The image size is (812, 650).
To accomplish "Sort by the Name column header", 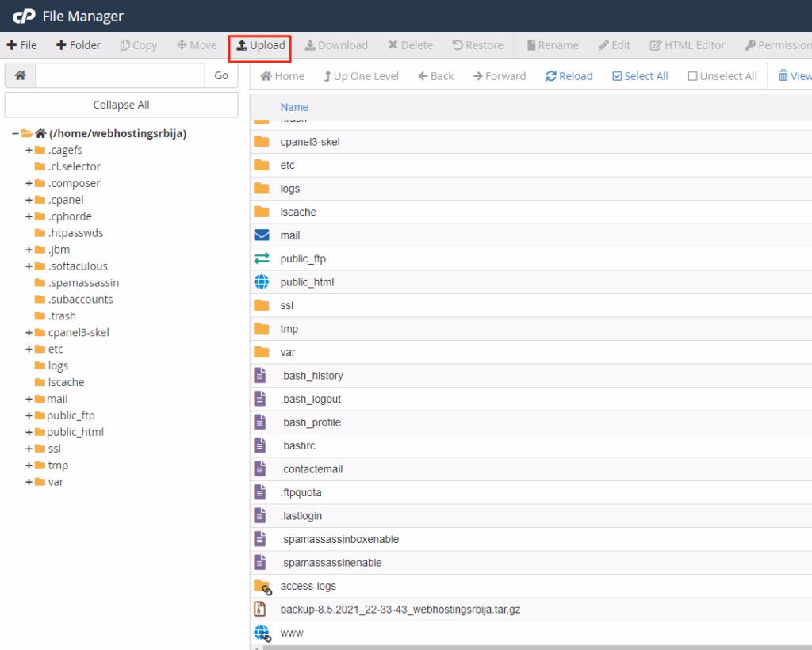I will pos(294,107).
